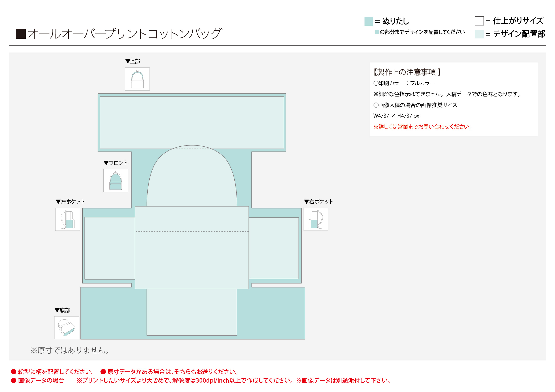Click the ▼上部 label
The width and height of the screenshot is (555, 392).
133,61
